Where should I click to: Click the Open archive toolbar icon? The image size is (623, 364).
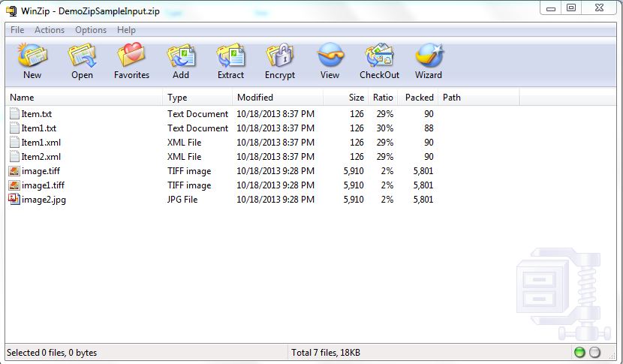[x=82, y=55]
